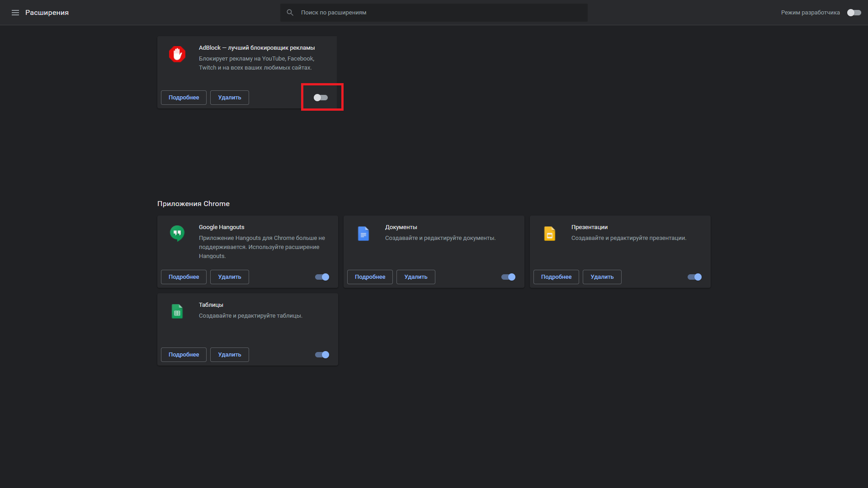The image size is (868, 488).
Task: Disable the Презентации app toggle
Action: pos(694,277)
